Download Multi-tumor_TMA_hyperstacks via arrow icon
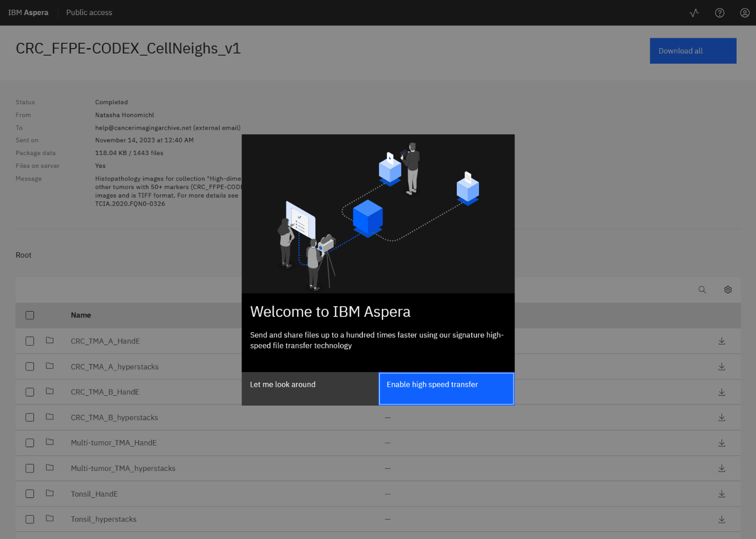The height and width of the screenshot is (539, 756). coord(721,468)
